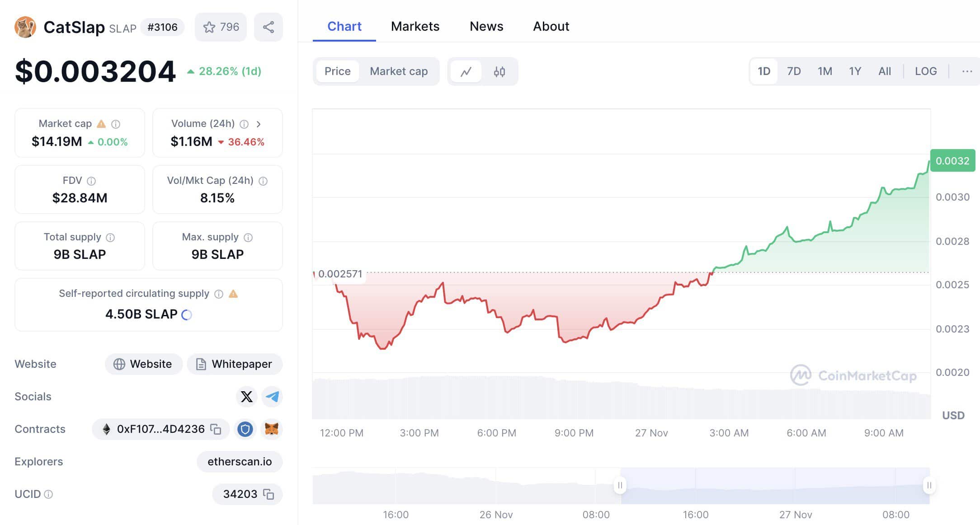Image resolution: width=980 pixels, height=525 pixels.
Task: Choose the 1D time range
Action: pyautogui.click(x=764, y=71)
